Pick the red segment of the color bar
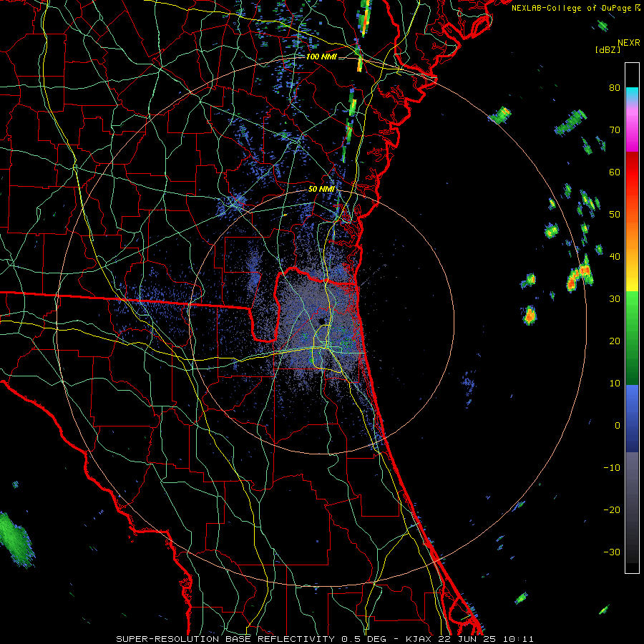644x644 pixels. (x=632, y=172)
